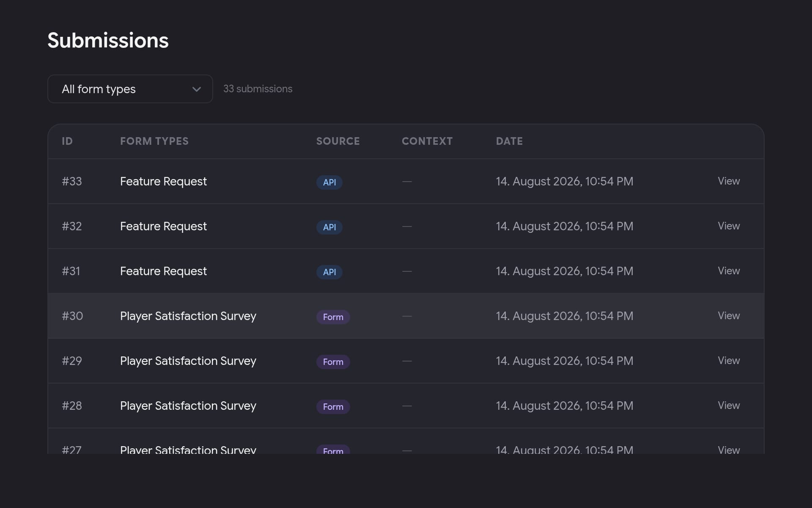Click the Form badge in row #29
The width and height of the screenshot is (812, 508).
[x=333, y=362]
